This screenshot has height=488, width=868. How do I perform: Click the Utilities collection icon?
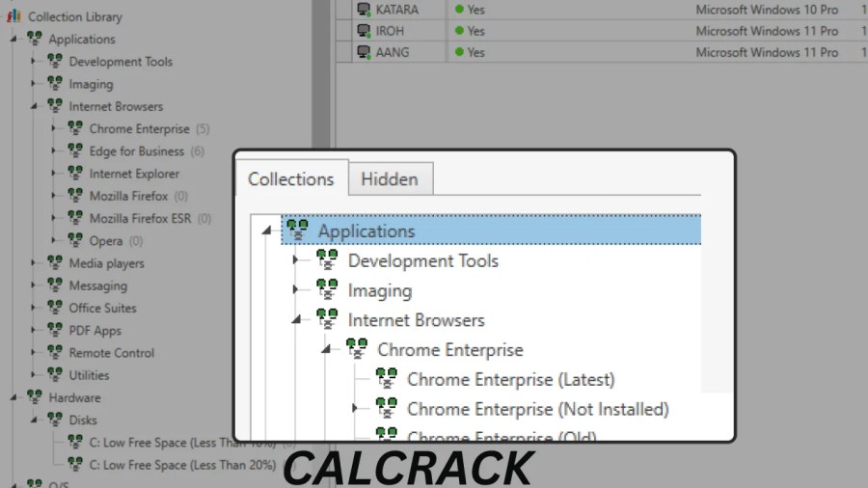click(55, 374)
